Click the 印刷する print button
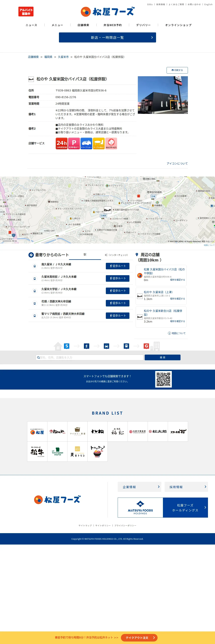The width and height of the screenshot is (215, 644). (177, 70)
